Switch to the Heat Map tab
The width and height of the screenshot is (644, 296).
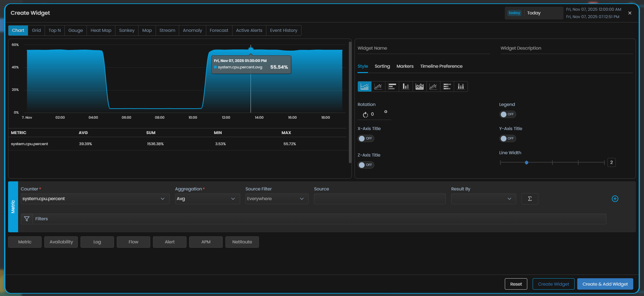[x=101, y=31]
